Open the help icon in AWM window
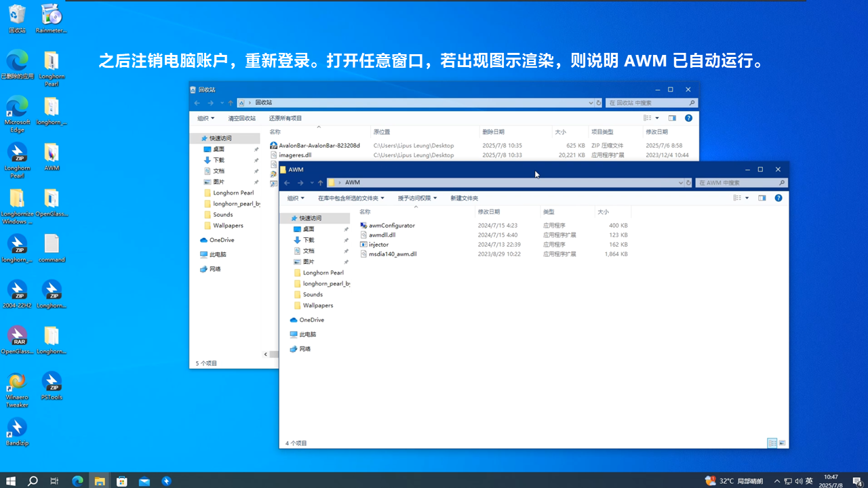The height and width of the screenshot is (488, 868). click(778, 198)
